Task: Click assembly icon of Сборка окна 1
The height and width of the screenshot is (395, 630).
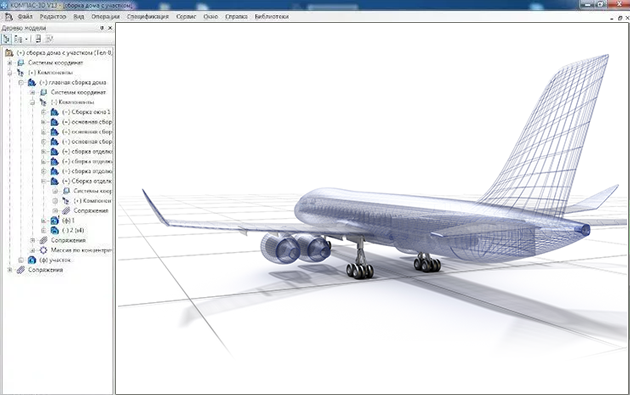Action: pyautogui.click(x=55, y=112)
